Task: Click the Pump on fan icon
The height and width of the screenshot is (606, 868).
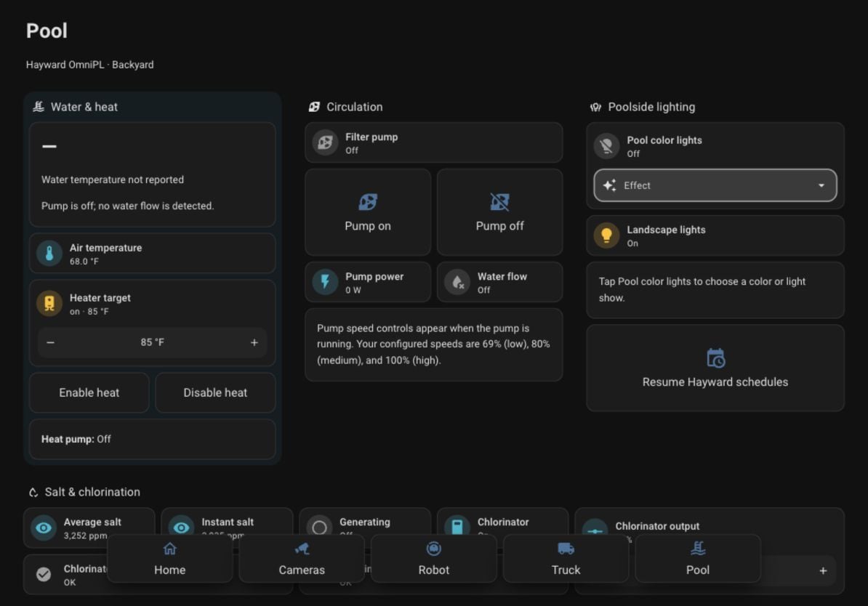Action: click(x=368, y=202)
